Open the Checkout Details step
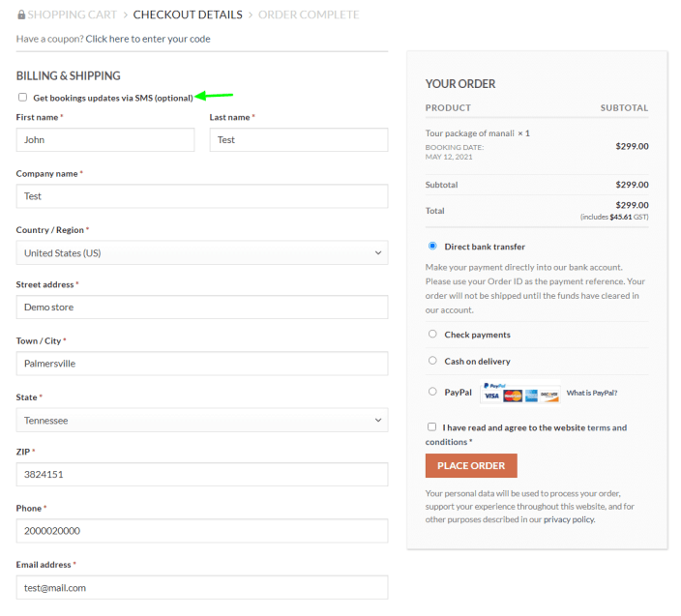This screenshot has height=616, width=681. tap(186, 15)
